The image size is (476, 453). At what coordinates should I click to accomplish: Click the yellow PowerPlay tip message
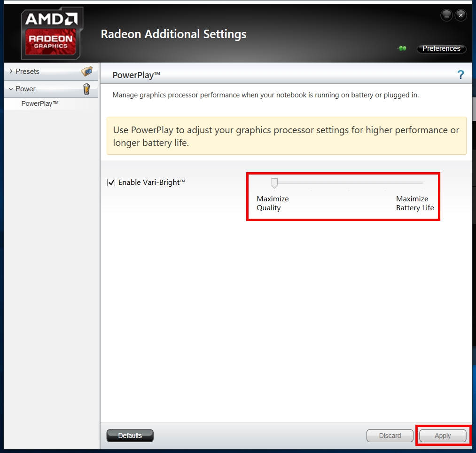tap(286, 136)
